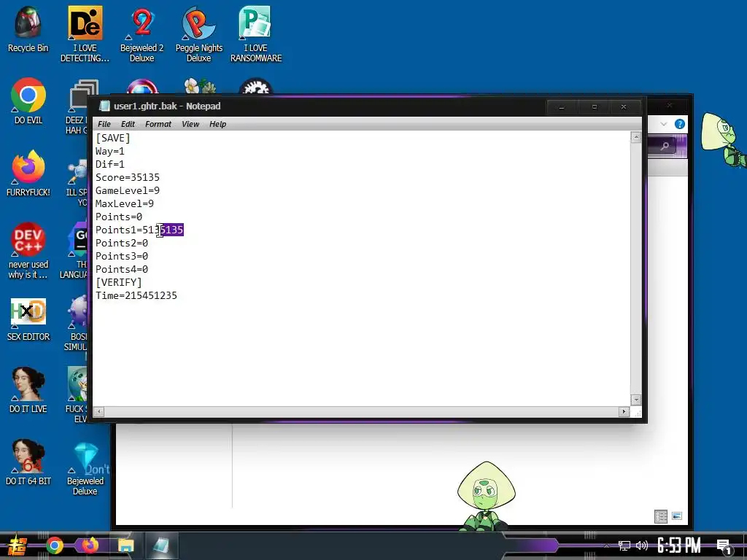Open the View menu in Notepad
This screenshot has height=560, width=747.
point(190,124)
